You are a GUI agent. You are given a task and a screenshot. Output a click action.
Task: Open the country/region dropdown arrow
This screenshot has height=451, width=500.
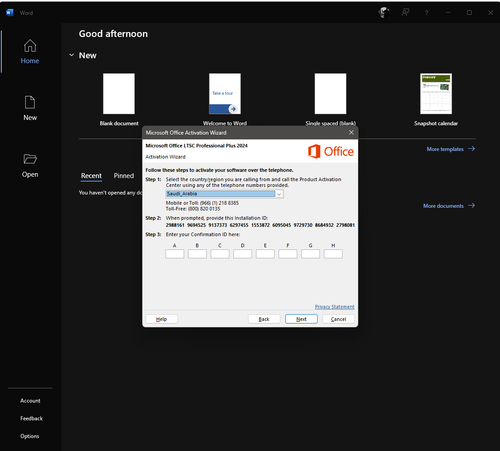(x=279, y=194)
